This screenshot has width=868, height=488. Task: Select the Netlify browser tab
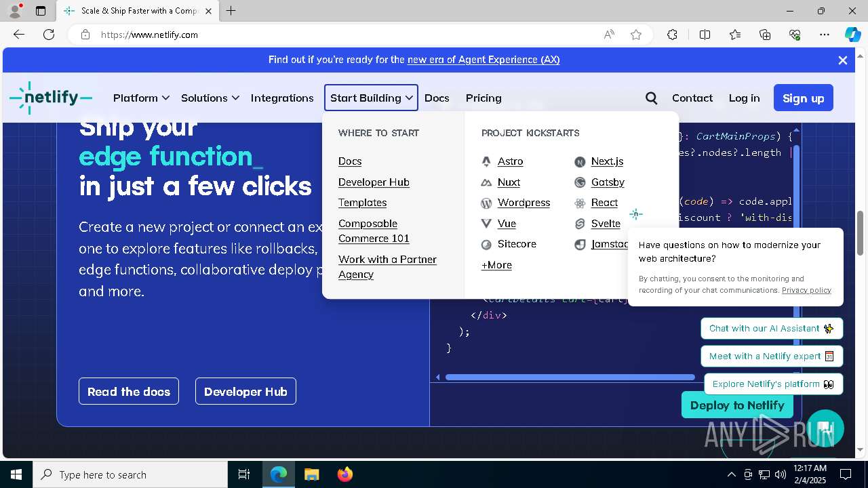138,11
